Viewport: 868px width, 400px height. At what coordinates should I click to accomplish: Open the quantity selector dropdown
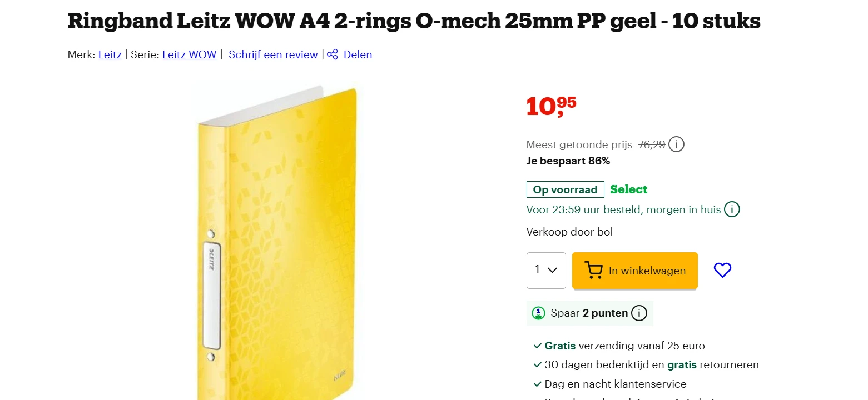tap(545, 271)
